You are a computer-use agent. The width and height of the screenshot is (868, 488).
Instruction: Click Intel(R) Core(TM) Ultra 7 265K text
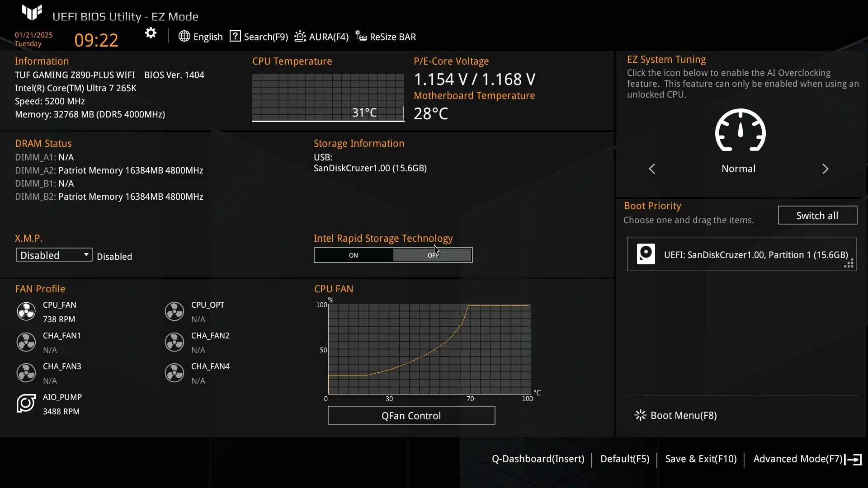click(x=75, y=88)
